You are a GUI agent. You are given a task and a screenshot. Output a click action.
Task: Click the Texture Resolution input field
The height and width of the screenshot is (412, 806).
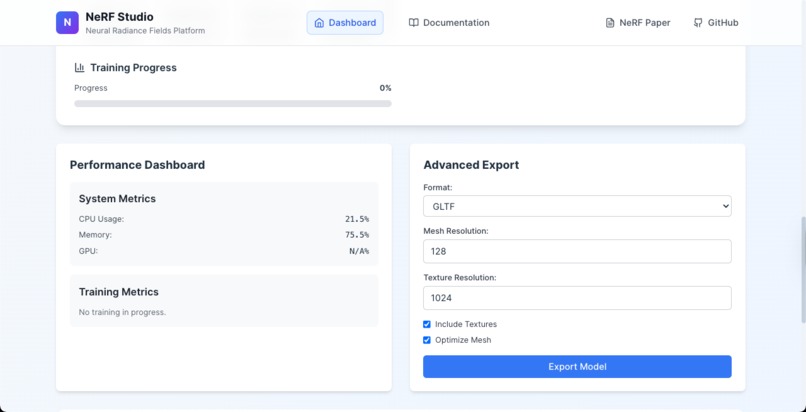tap(577, 298)
